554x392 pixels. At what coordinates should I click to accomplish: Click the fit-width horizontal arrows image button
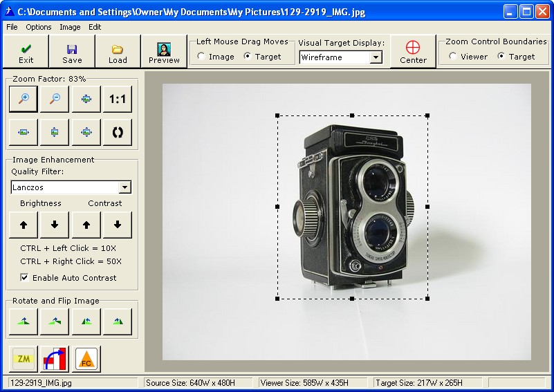(24, 132)
